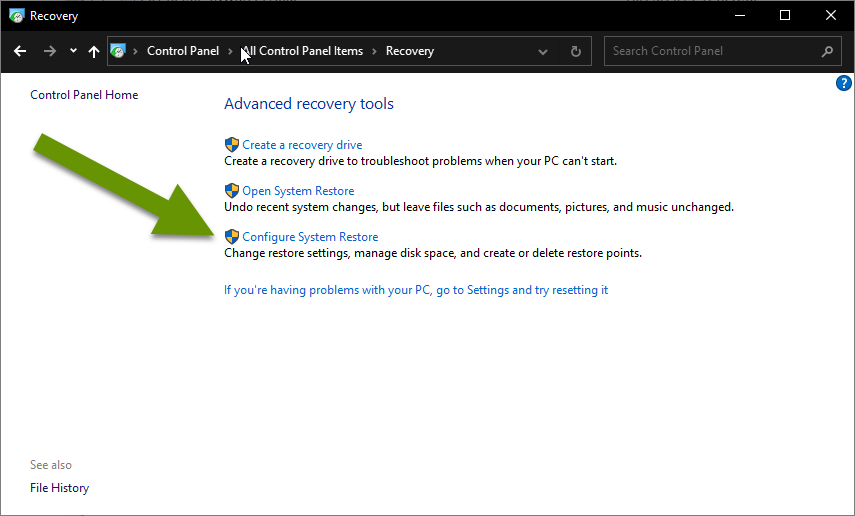
Task: Close the Recovery window
Action: click(x=830, y=15)
